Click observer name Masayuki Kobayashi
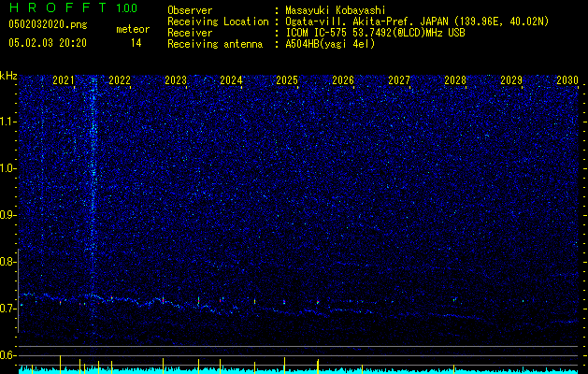This screenshot has width=588, height=374. [336, 10]
